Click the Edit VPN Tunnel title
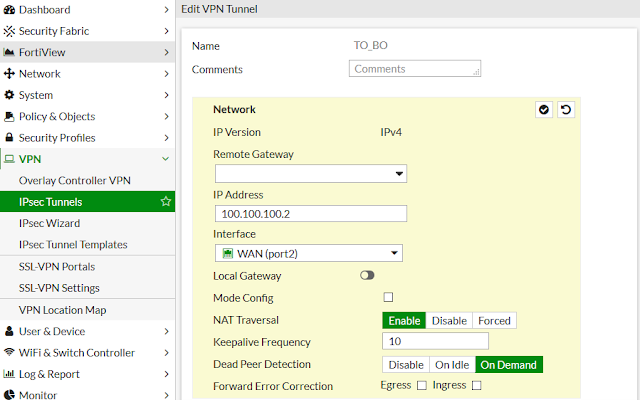This screenshot has height=400, width=640. pyautogui.click(x=219, y=9)
